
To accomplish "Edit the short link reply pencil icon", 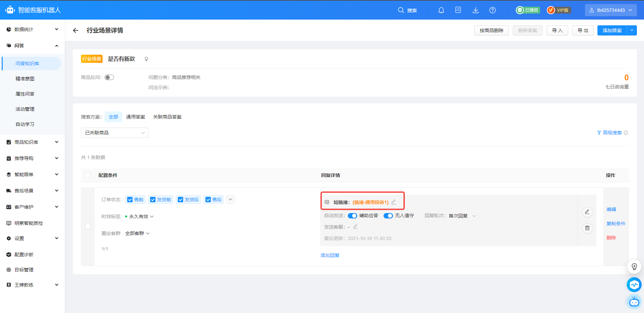I will coord(393,202).
